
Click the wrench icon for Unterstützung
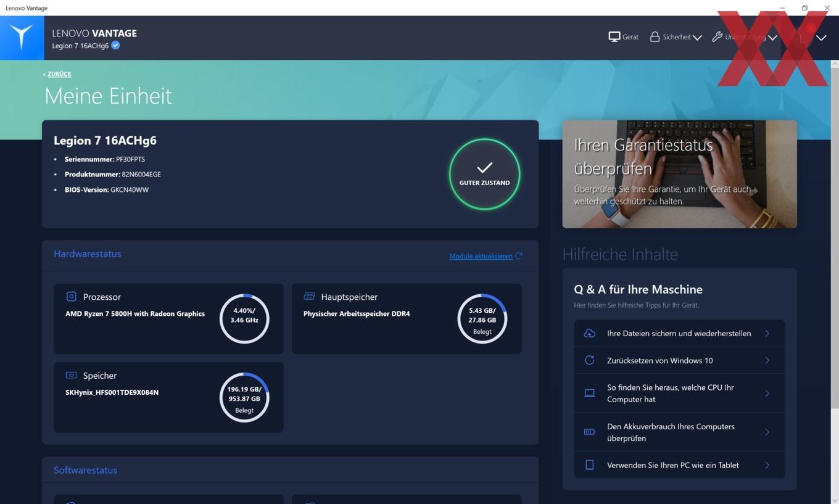[717, 37]
